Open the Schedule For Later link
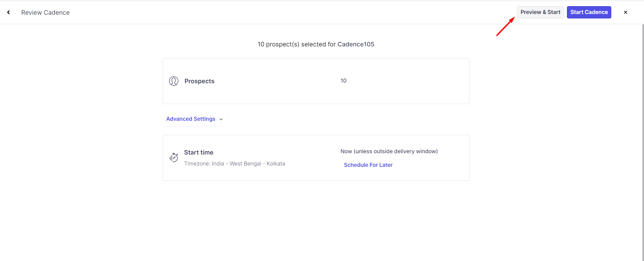644x261 pixels. (368, 165)
